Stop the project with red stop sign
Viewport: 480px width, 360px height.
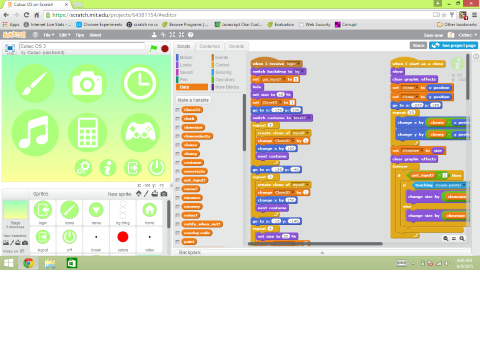point(165,49)
